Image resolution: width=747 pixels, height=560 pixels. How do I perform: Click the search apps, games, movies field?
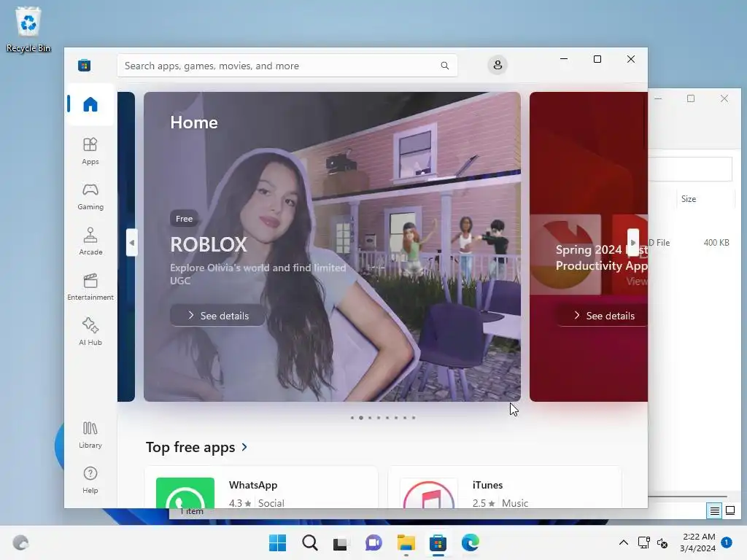pyautogui.click(x=287, y=66)
